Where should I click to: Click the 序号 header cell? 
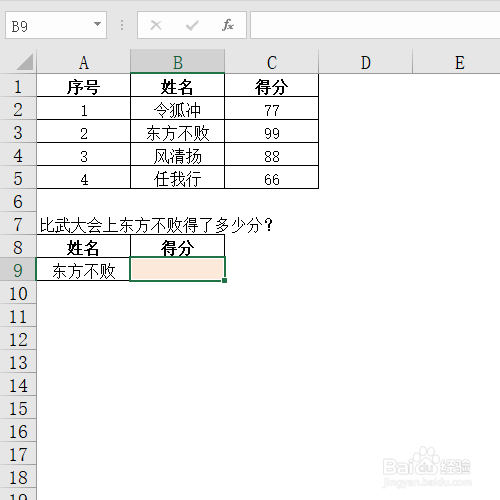pos(83,86)
